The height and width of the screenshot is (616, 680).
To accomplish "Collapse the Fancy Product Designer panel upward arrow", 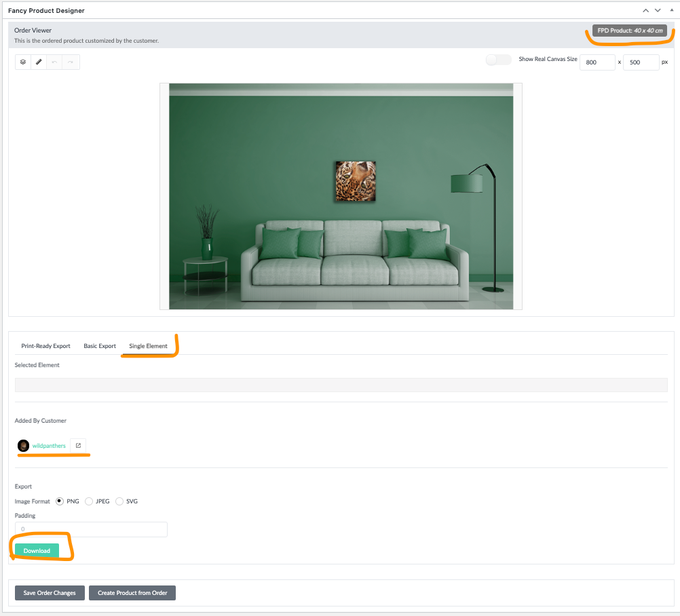I will pyautogui.click(x=645, y=10).
